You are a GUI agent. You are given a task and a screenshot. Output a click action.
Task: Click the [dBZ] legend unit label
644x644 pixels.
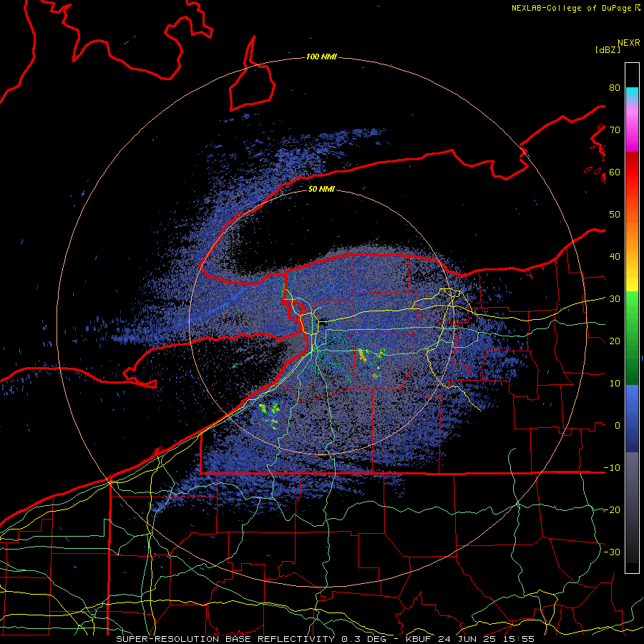coord(608,49)
